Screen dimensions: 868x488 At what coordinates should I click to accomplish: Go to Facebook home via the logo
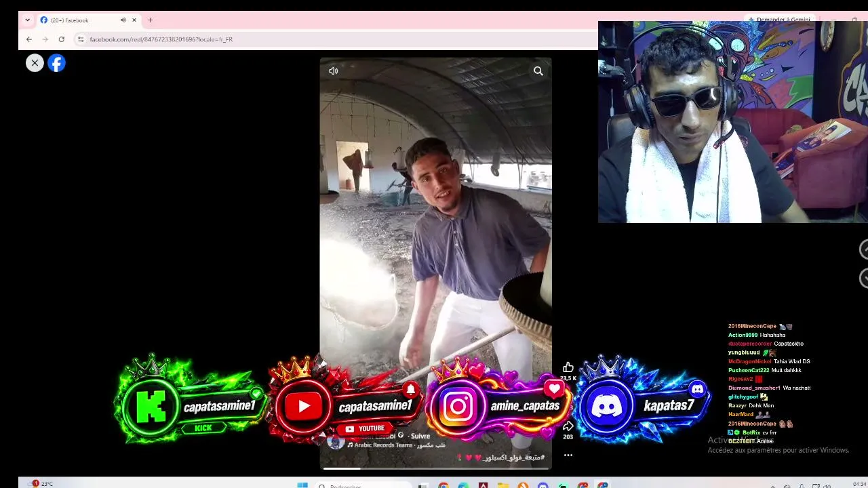point(56,63)
